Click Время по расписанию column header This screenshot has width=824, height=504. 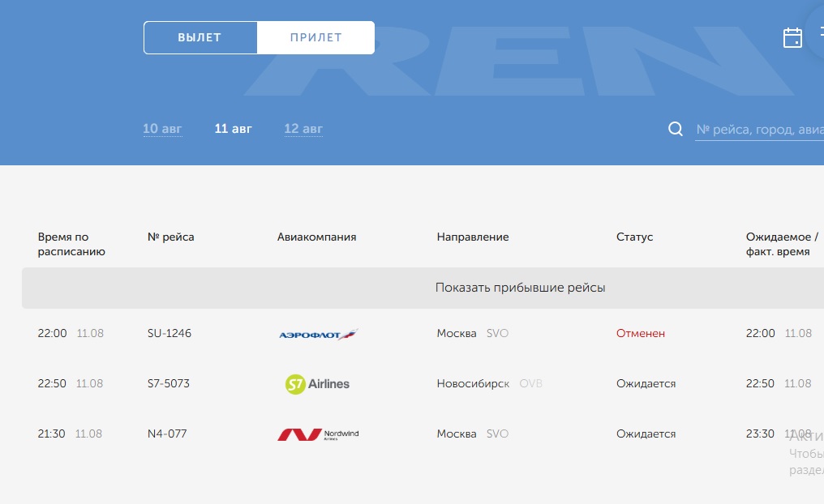(71, 244)
